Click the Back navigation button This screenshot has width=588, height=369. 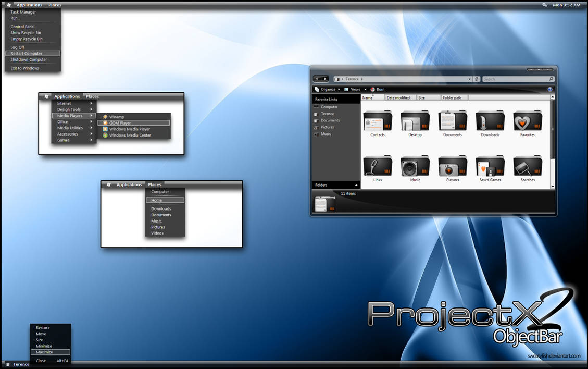pos(317,79)
